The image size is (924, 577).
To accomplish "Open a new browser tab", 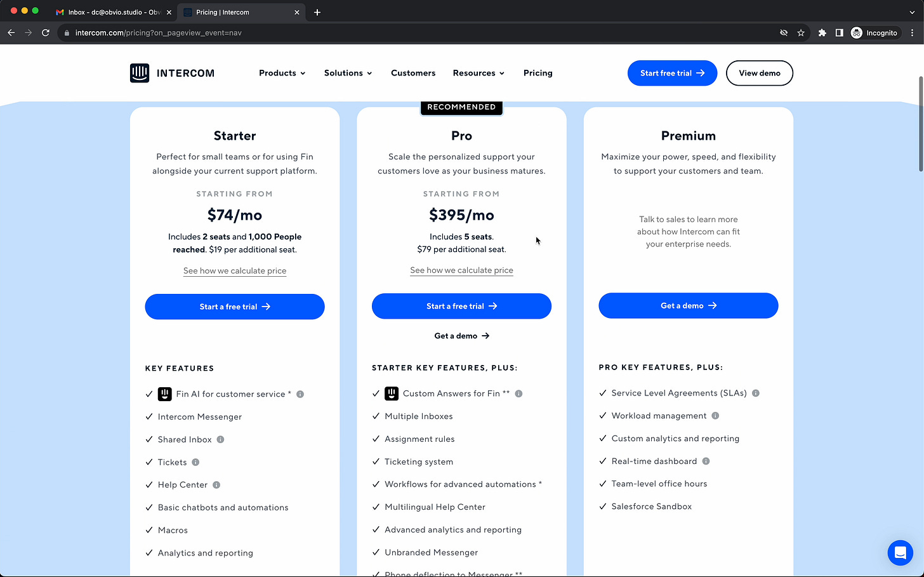I will click(x=317, y=12).
